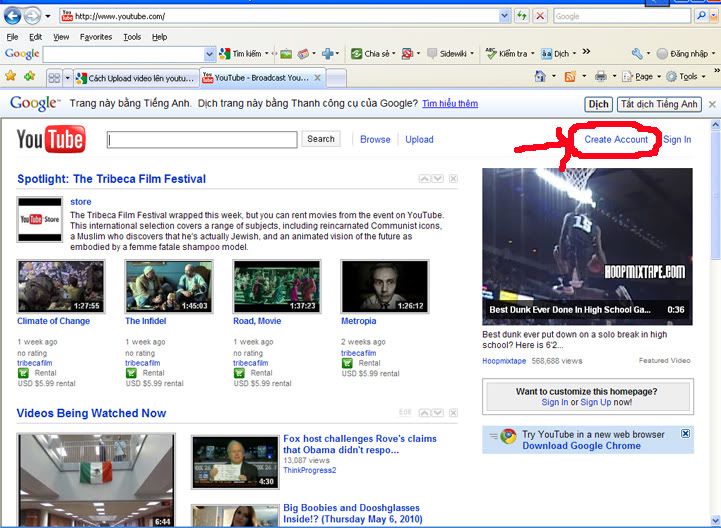The width and height of the screenshot is (721, 528).
Task: Close the Spotlight module with X icon
Action: 453,178
